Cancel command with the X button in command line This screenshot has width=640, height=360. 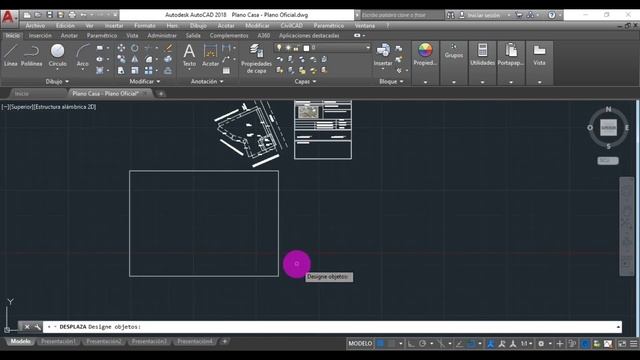[27, 327]
